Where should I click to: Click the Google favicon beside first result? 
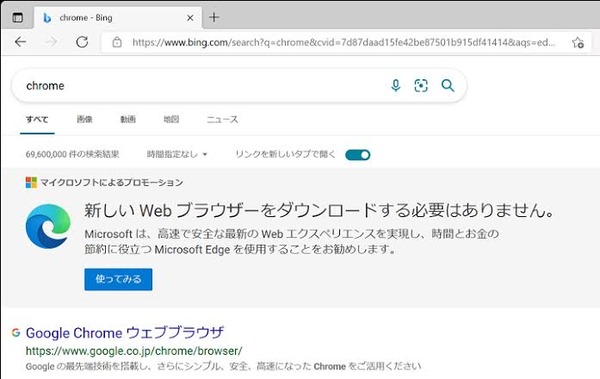pos(16,332)
